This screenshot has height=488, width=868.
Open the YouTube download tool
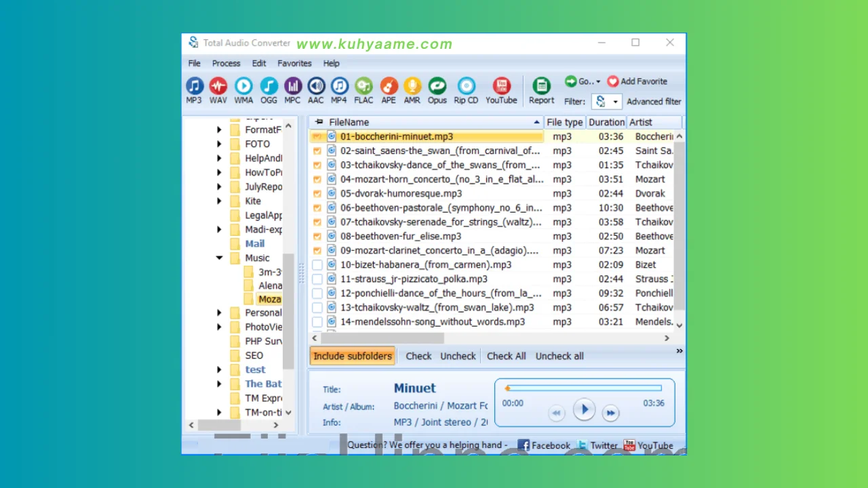coord(501,86)
